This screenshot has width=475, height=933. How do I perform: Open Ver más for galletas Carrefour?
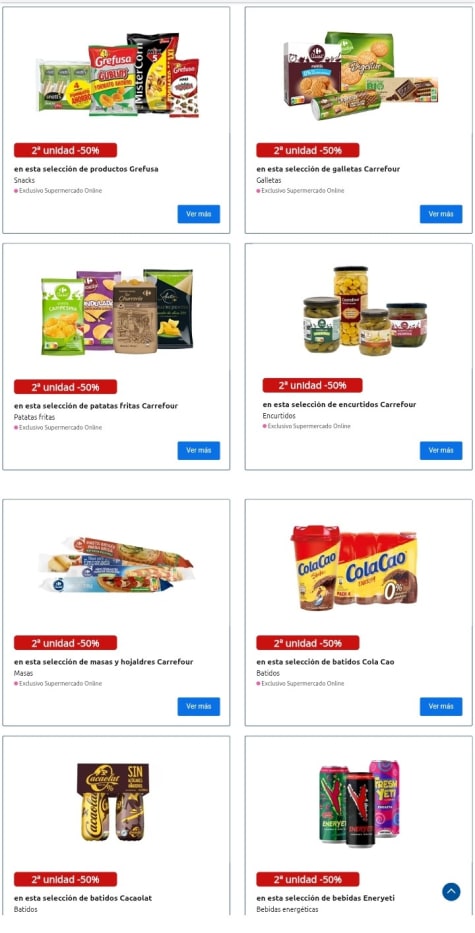[x=441, y=214]
